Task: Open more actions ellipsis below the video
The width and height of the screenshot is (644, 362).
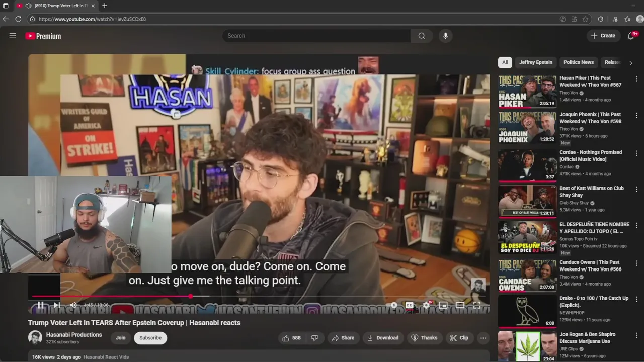Action: pos(483,338)
